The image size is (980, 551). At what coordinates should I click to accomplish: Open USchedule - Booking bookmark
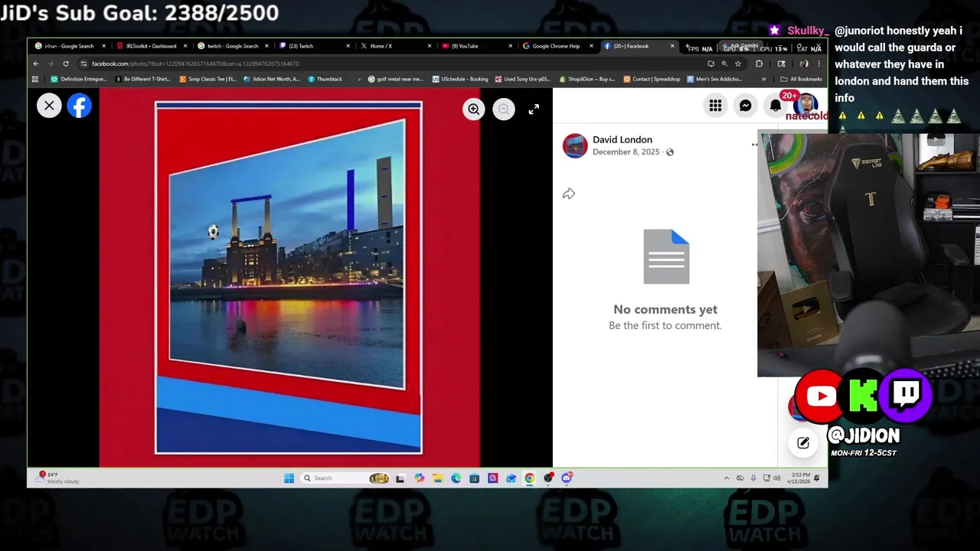coord(460,79)
